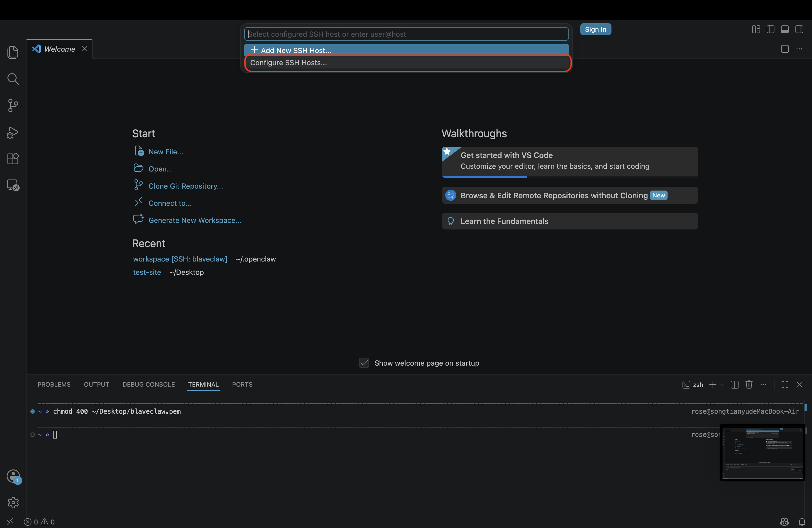Create a new terminal with plus icon
The width and height of the screenshot is (812, 528).
(x=713, y=384)
